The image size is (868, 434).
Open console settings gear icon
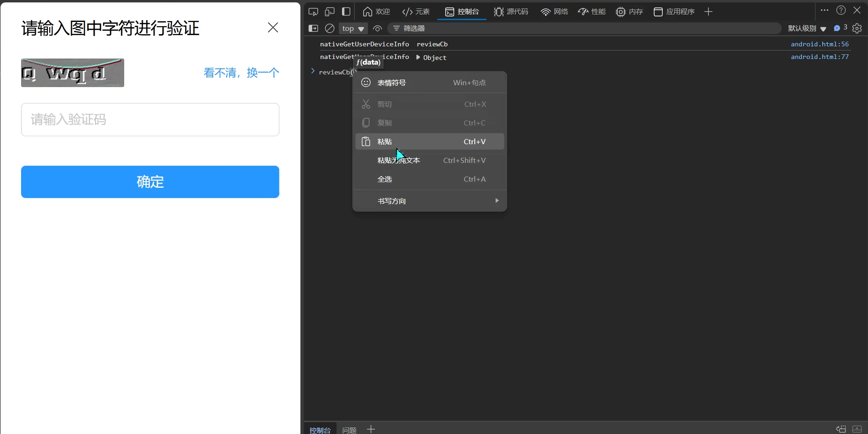pyautogui.click(x=857, y=29)
